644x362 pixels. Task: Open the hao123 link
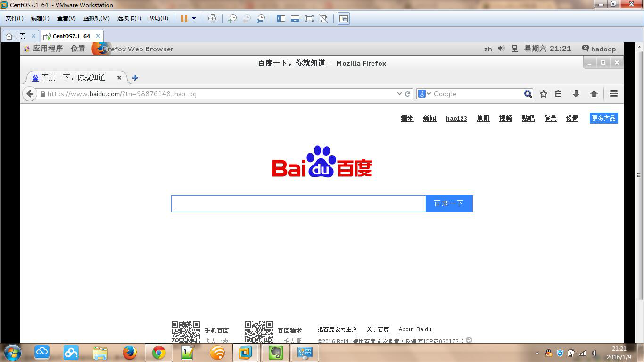(456, 118)
